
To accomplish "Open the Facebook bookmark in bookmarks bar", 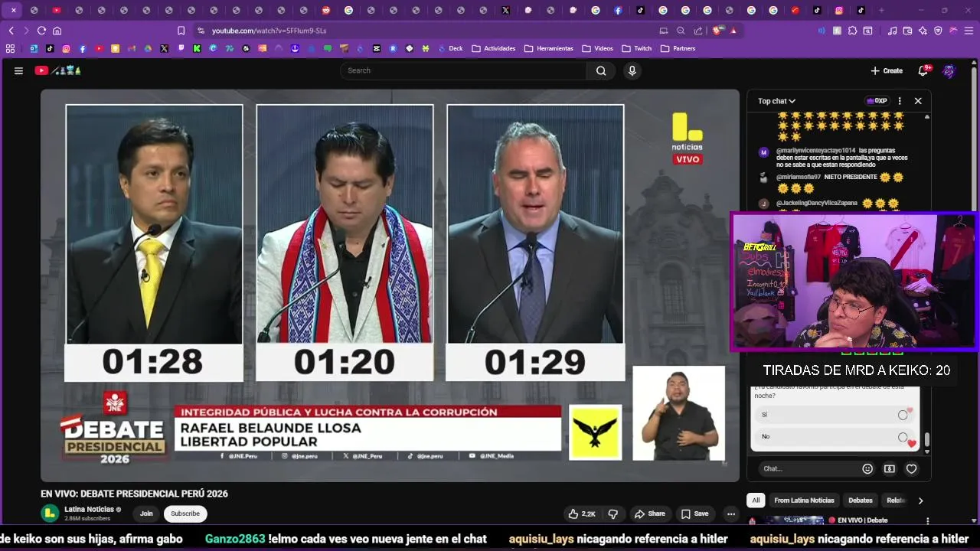I will coord(83,48).
